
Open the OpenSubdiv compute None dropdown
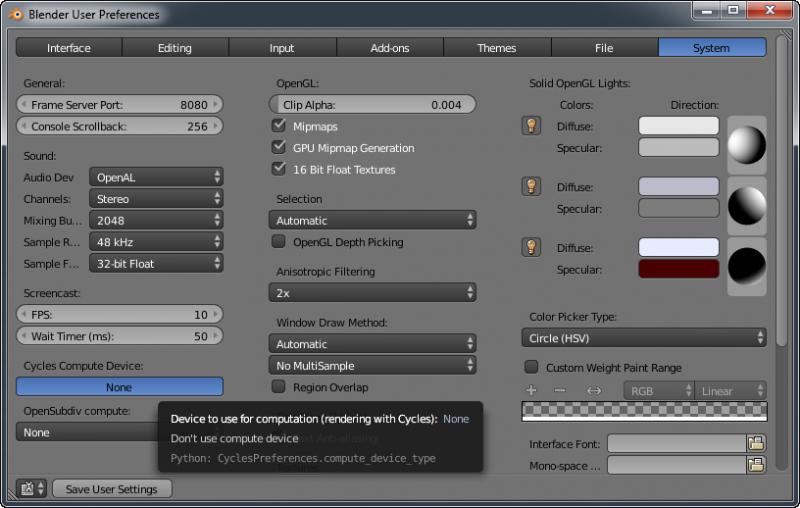[87, 432]
